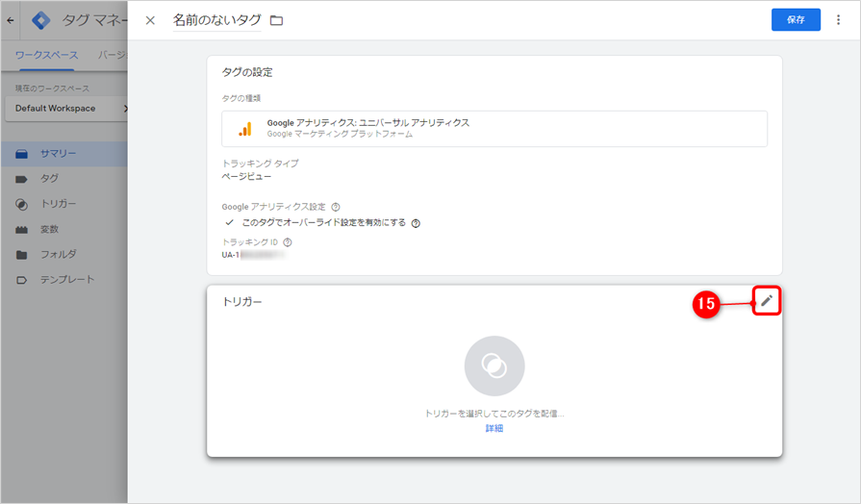
Task: Switch to the ワークスペース tab
Action: [47, 56]
